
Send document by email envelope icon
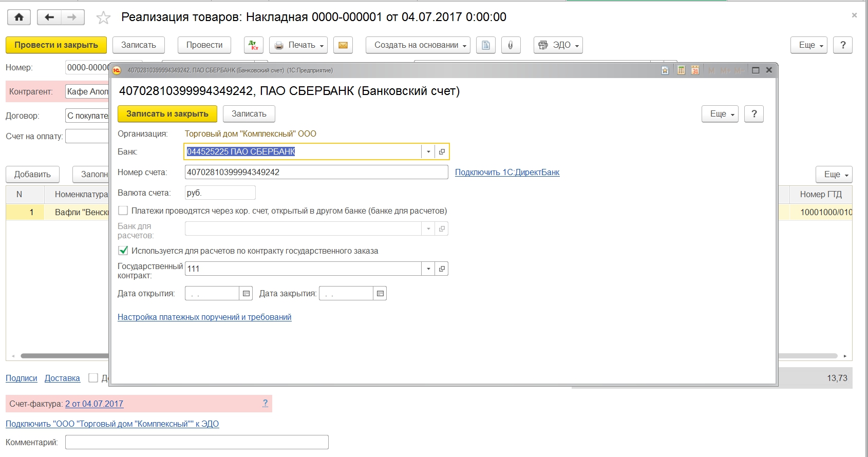tap(343, 45)
